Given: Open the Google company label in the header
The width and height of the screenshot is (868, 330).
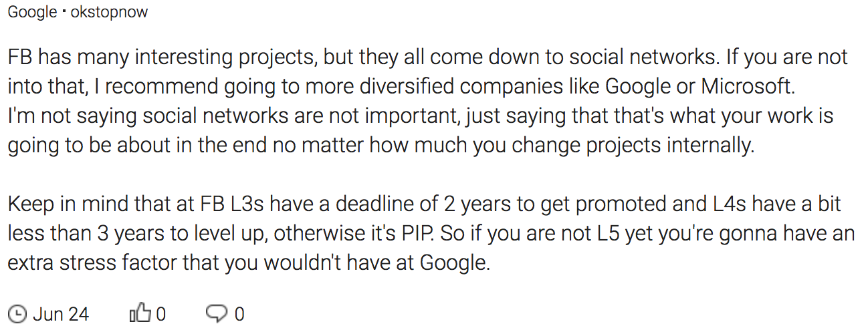Looking at the screenshot, I should [32, 12].
